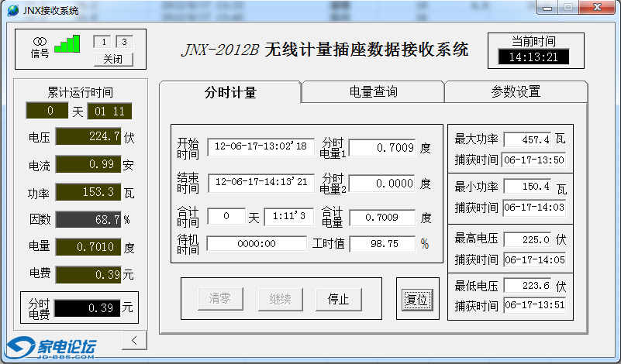Collapse the panel with the left arrow button

click(x=134, y=340)
